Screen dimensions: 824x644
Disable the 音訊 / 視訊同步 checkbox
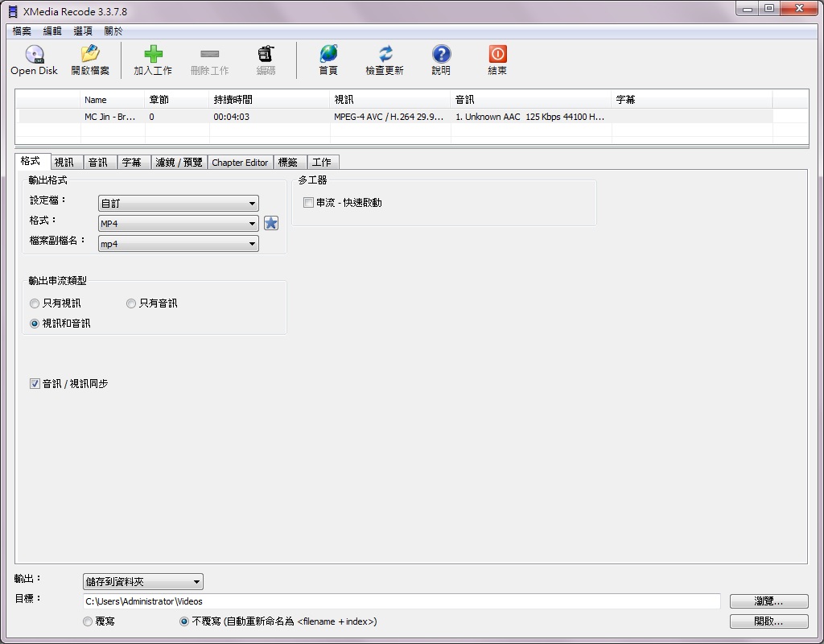pyautogui.click(x=35, y=384)
